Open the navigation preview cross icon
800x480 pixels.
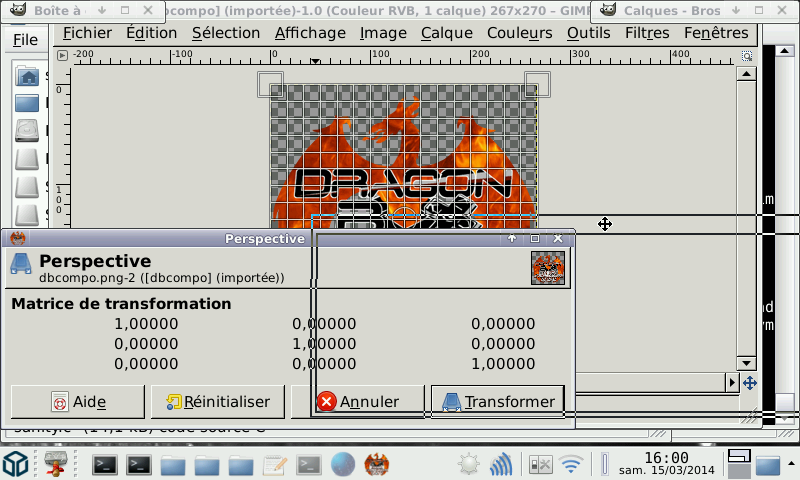[x=749, y=383]
